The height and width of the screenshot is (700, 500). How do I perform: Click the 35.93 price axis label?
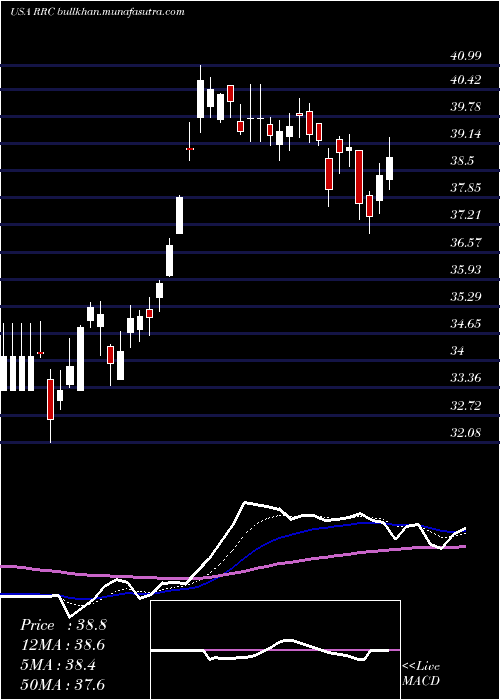coord(466,270)
